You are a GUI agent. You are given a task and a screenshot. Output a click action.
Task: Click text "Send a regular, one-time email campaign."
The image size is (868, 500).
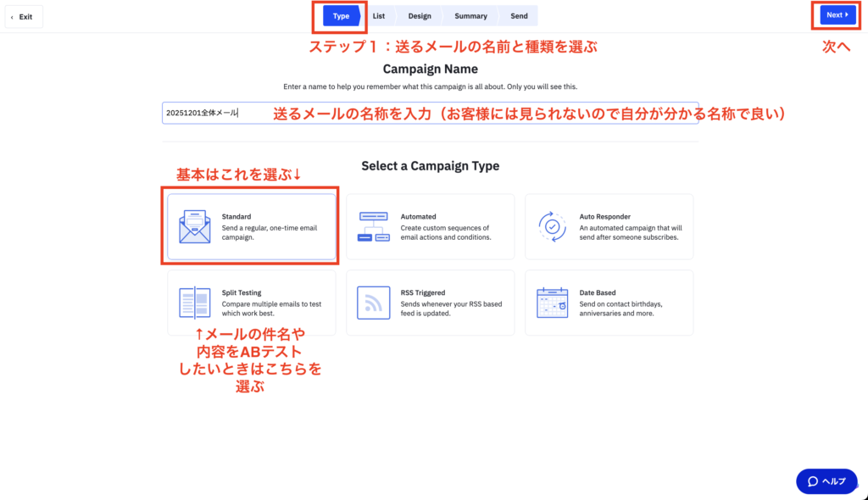click(269, 232)
